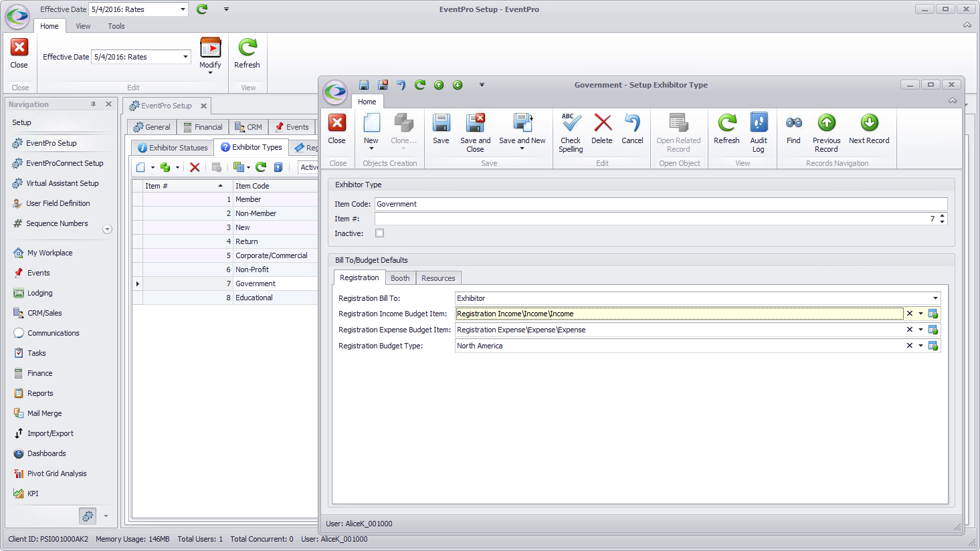Open View menu tab in main window
Image resolution: width=980 pixels, height=551 pixels.
[83, 26]
